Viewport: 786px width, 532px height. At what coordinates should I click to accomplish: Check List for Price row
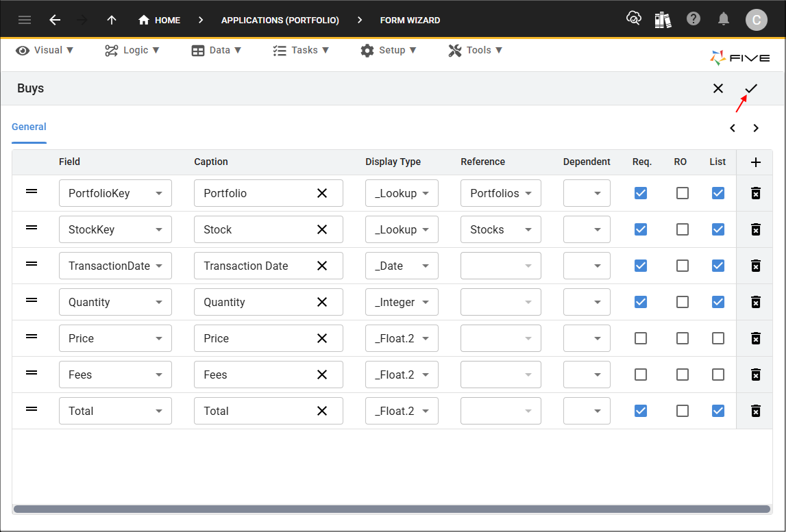coord(718,338)
